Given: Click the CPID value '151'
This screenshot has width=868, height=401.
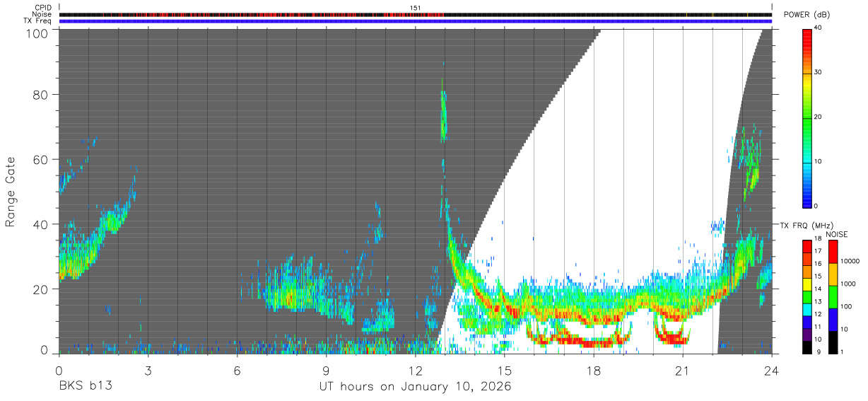Looking at the screenshot, I should click(415, 8).
